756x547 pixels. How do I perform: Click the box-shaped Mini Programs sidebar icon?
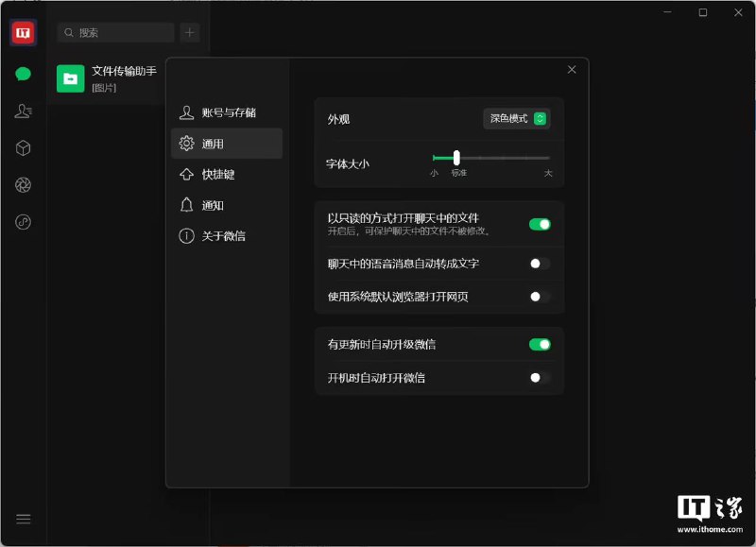22,148
